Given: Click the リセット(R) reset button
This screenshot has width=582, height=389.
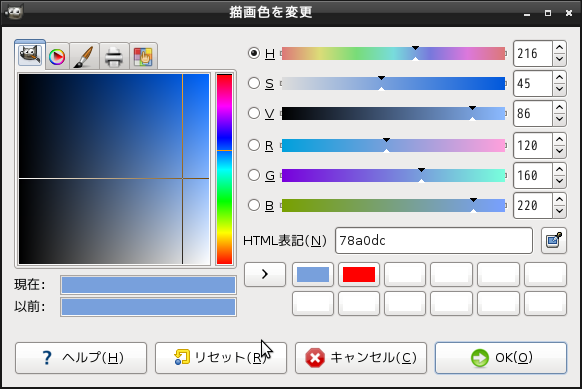Looking at the screenshot, I should (x=221, y=358).
